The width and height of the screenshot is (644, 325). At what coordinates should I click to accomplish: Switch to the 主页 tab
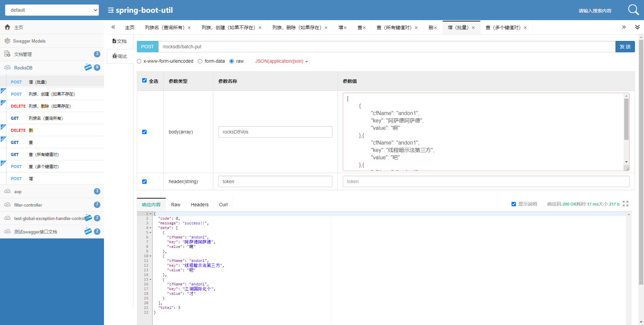tap(130, 28)
